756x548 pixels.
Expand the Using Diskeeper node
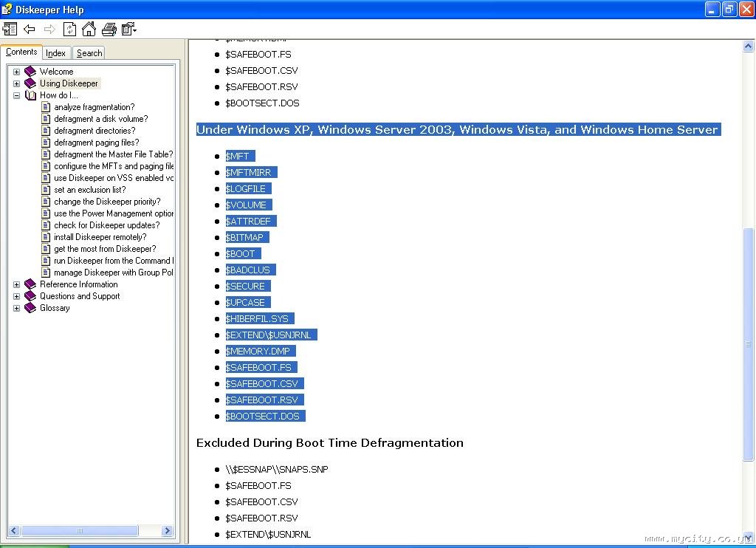pos(16,83)
